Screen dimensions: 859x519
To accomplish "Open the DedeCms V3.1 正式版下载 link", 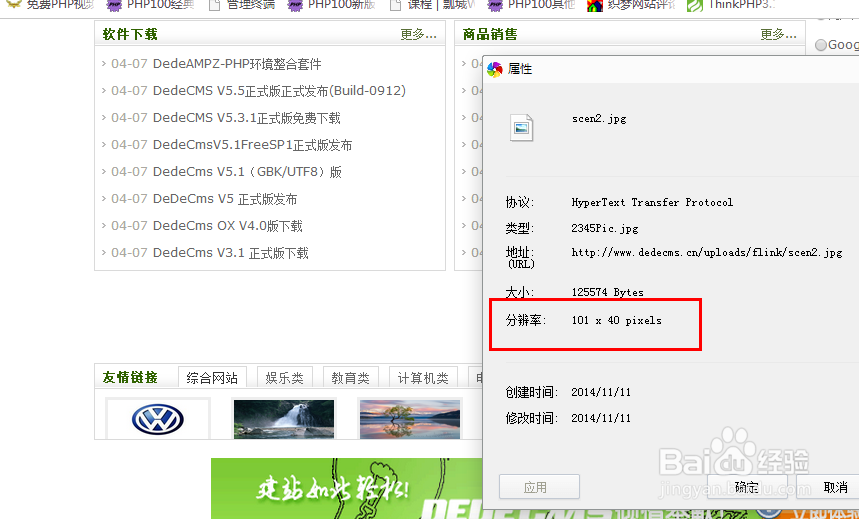I will pos(231,253).
